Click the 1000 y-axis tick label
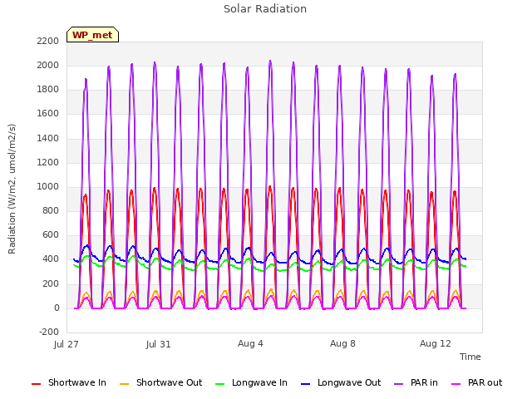532x399 pixels. point(48,186)
